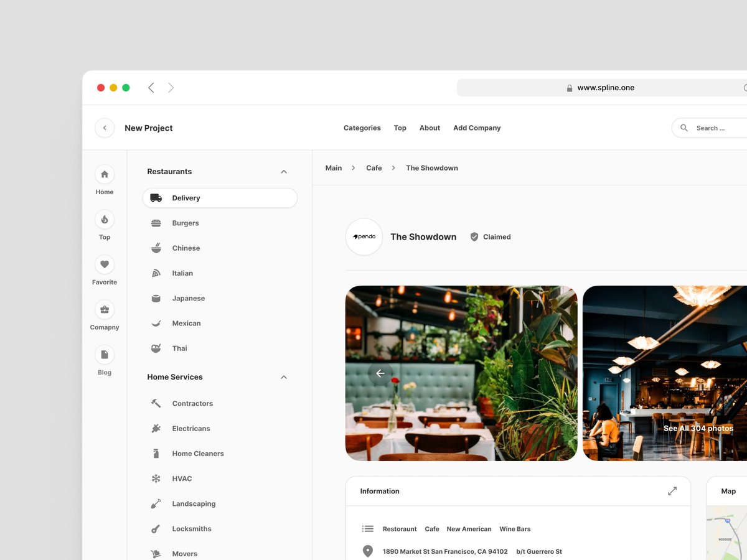
Task: Click the Mexican chili pepper icon
Action: 156,324
